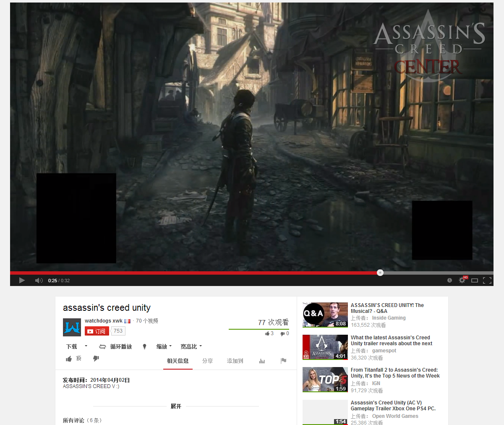The image size is (504, 425).
Task: Open the video statistics bar chart icon
Action: click(x=262, y=361)
